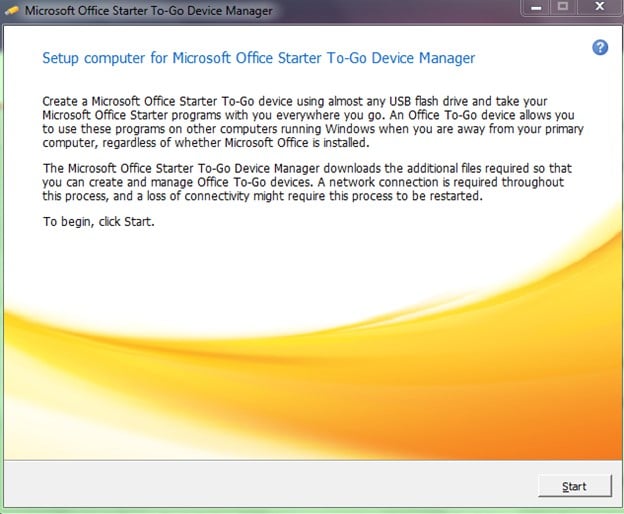
Task: Click the maximize button in the title bar
Action: pos(561,8)
